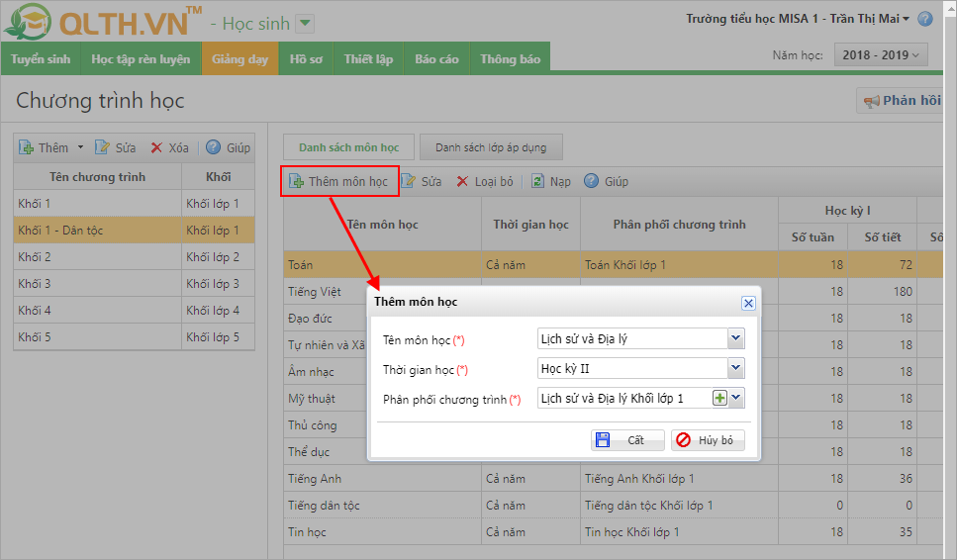Click the Tên môn học input field in dialog
This screenshot has width=957, height=560.
click(x=633, y=338)
